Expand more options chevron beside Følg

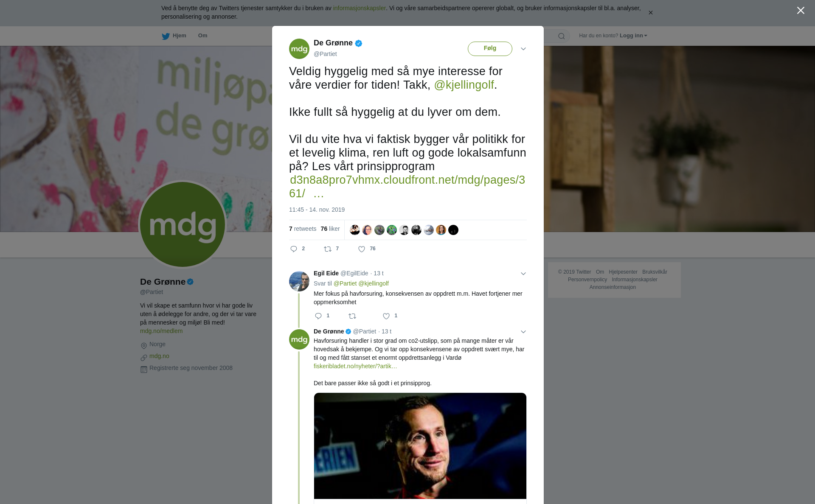[x=523, y=49]
